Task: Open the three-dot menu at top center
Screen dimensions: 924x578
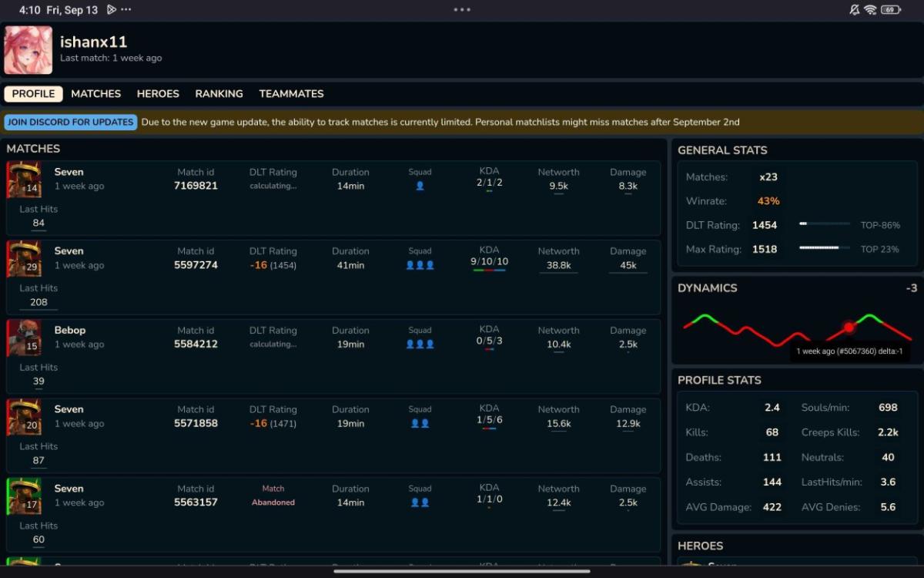Action: [x=462, y=10]
